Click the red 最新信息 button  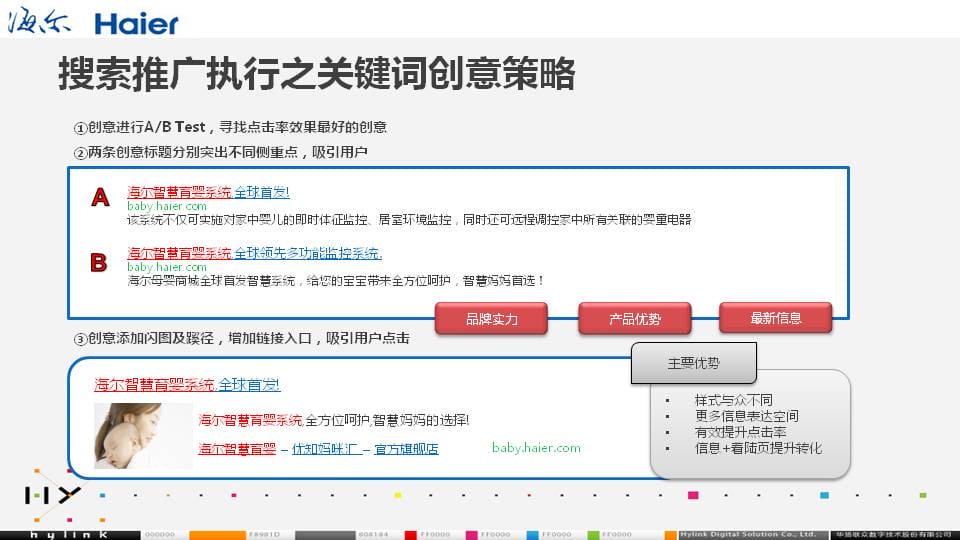(776, 318)
